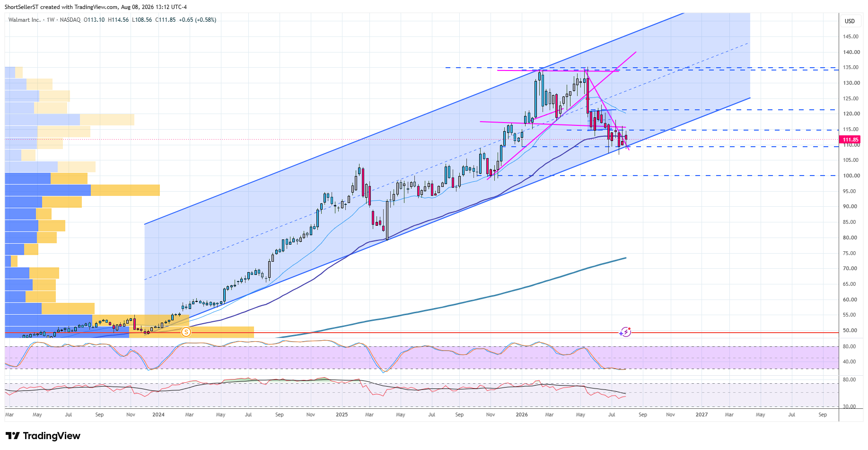Click the Walmart Inc. symbol name
The width and height of the screenshot is (868, 450).
click(25, 20)
